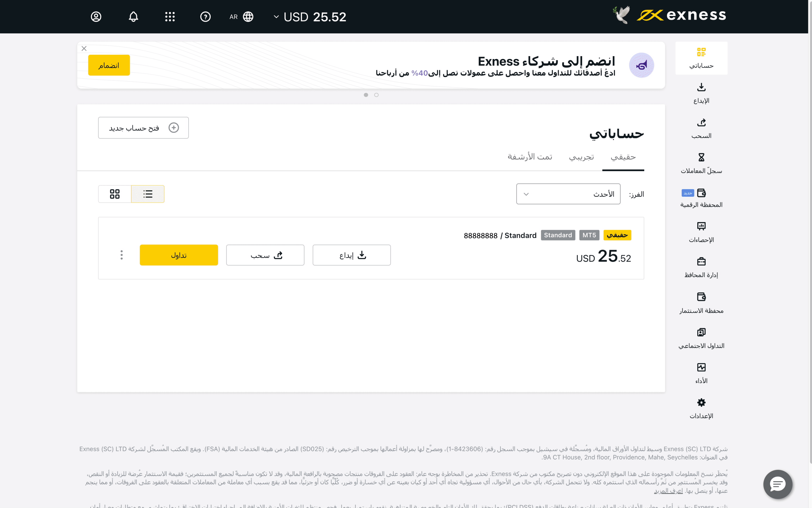Open الإعدادات settings gear
The width and height of the screenshot is (812, 508).
click(x=701, y=409)
